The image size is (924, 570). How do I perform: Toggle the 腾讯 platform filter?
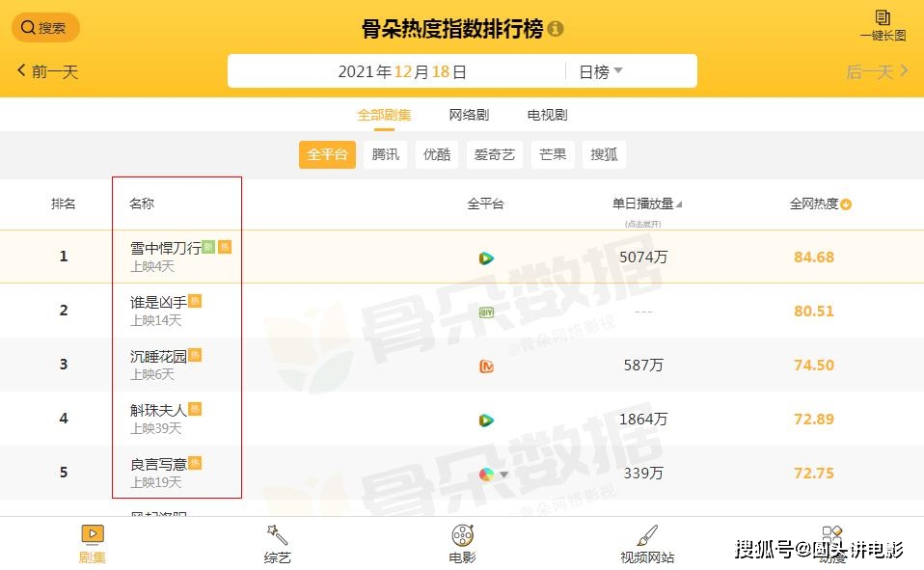(x=385, y=154)
